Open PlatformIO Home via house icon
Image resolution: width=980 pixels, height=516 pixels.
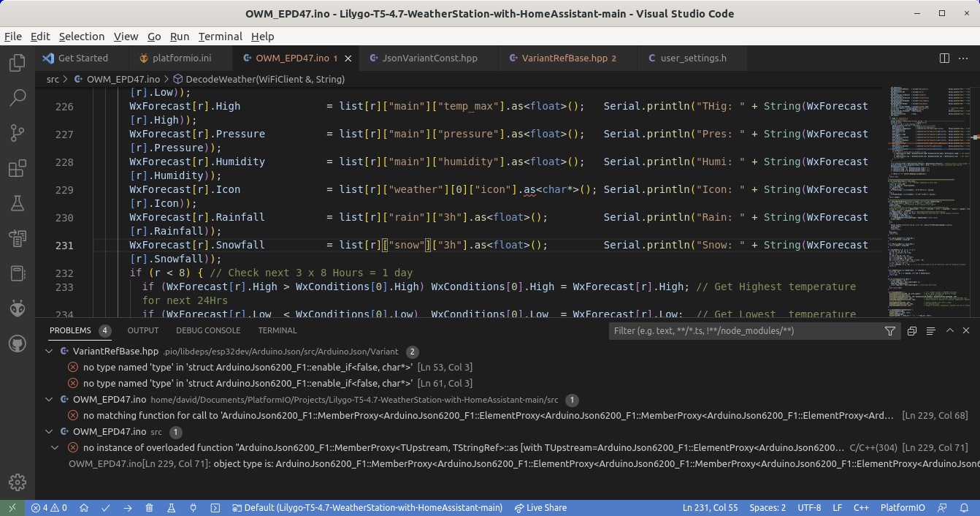[x=84, y=507]
